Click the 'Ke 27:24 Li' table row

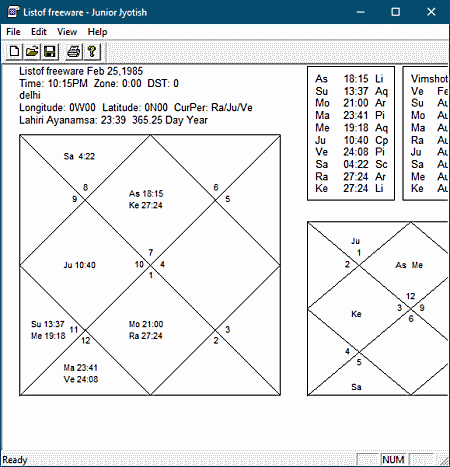(350, 188)
